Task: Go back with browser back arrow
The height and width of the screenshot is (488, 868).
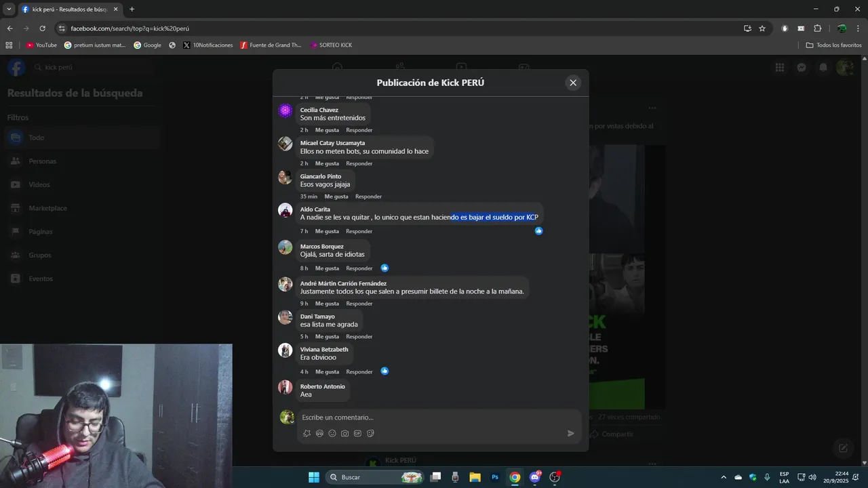Action: (9, 28)
